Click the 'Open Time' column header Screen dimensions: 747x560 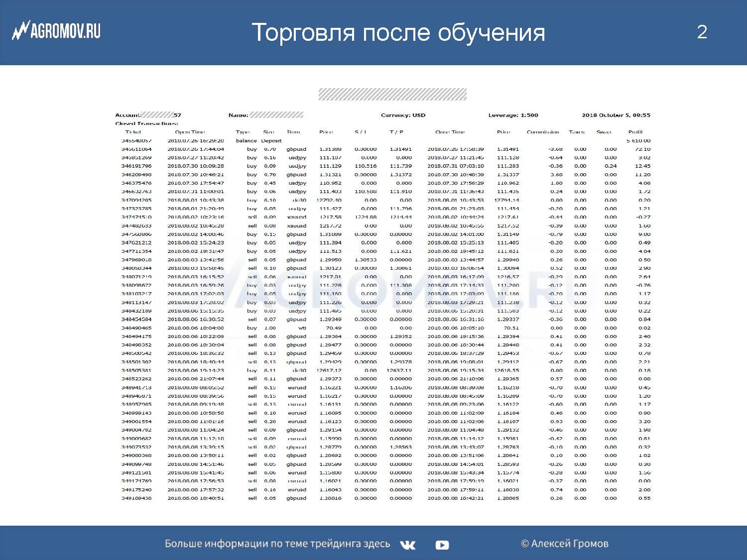coord(190,132)
